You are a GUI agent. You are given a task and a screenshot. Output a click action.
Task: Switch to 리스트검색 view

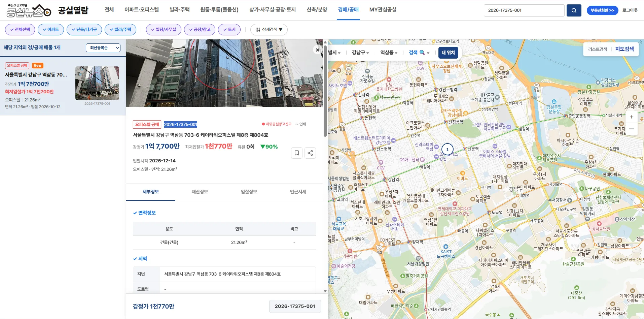598,49
